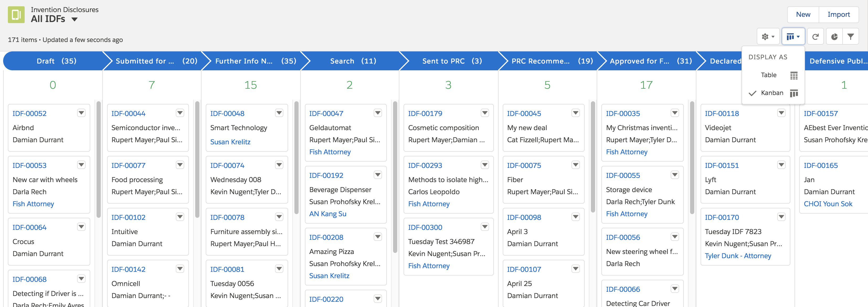Open actions dropdown on IDF-00035 card
Screen dimensions: 868x307
[x=675, y=113]
